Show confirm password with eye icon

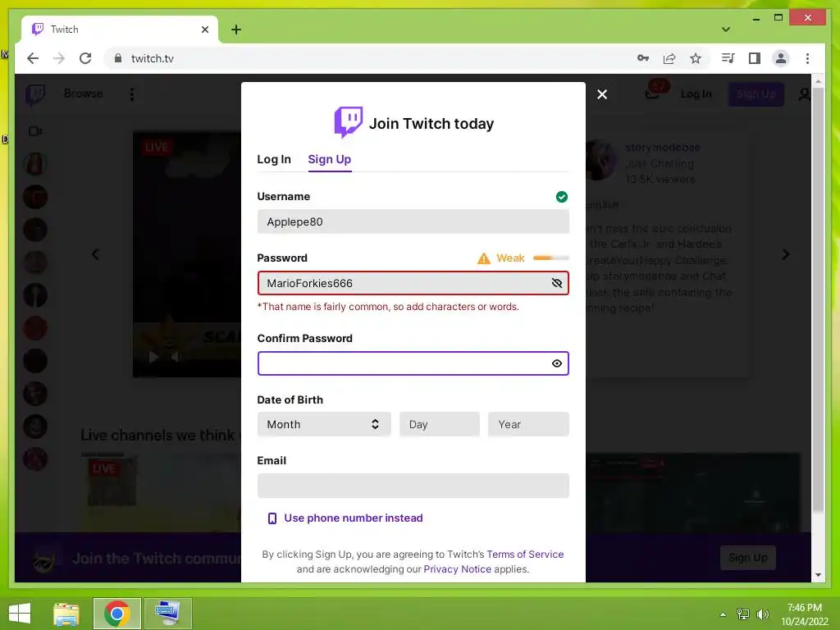pos(557,363)
